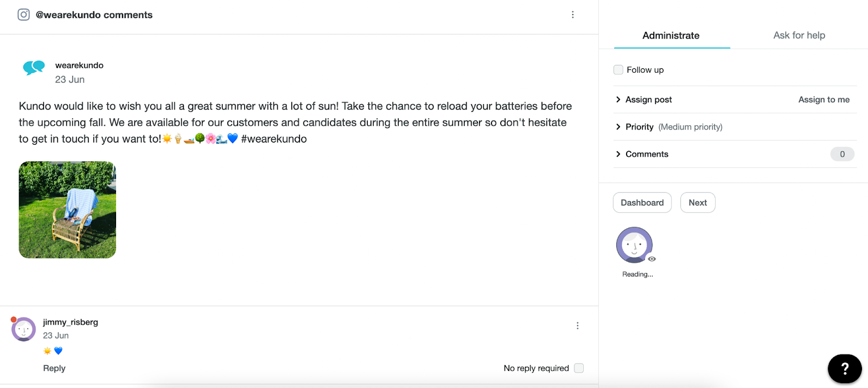Screen dimensions: 868x388
Task: Click the eye icon beside reader avatar
Action: click(652, 259)
